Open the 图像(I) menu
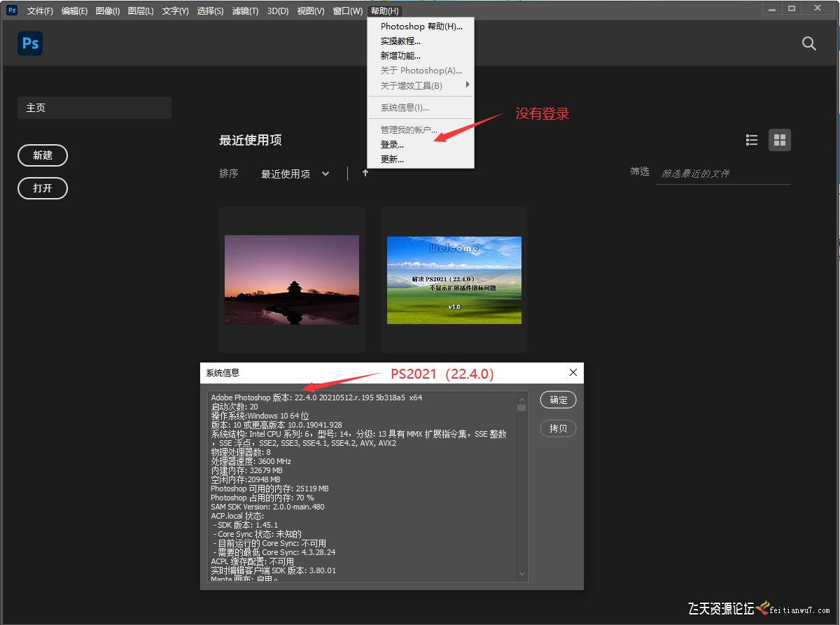 (x=108, y=10)
